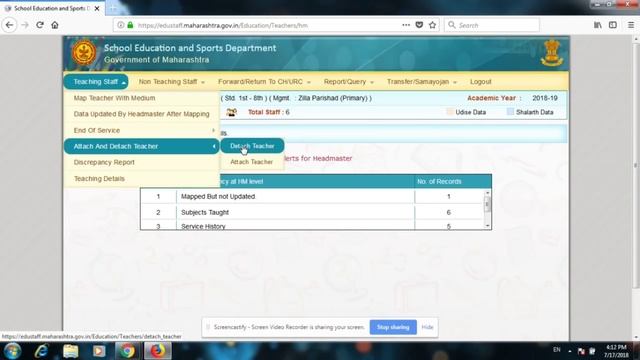This screenshot has height=360, width=640.
Task: Click the national emblem at header right
Action: pos(551,52)
